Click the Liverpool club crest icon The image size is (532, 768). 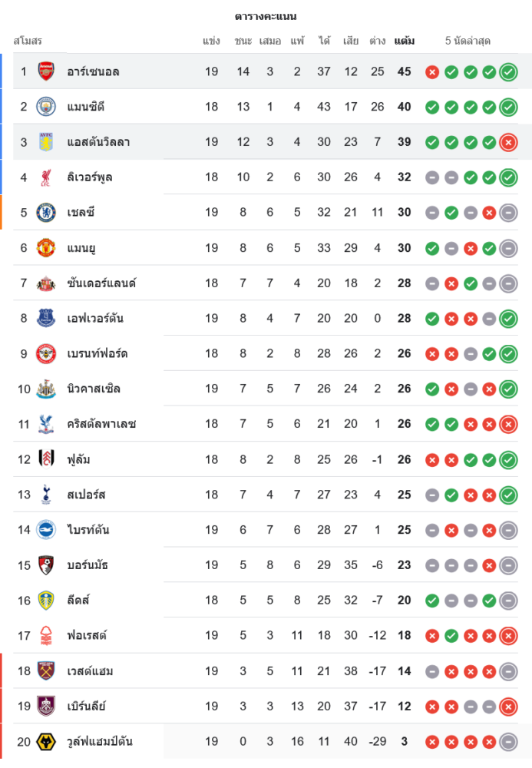[x=46, y=177]
